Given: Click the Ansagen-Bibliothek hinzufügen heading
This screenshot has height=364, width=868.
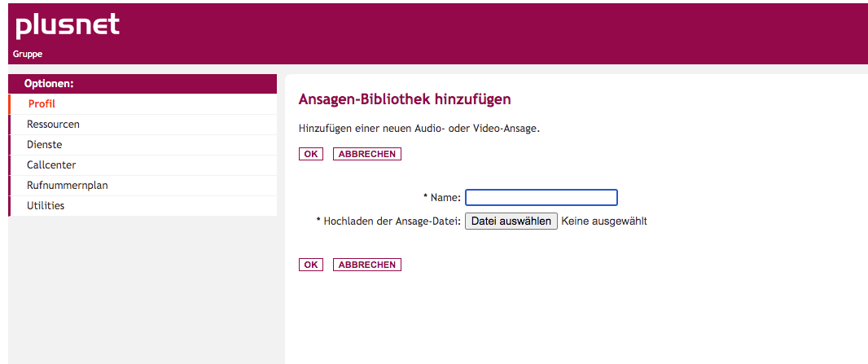Looking at the screenshot, I should point(405,99).
